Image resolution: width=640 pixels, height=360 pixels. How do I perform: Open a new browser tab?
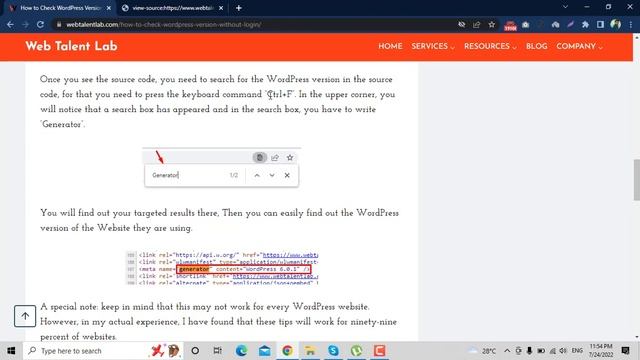click(239, 8)
